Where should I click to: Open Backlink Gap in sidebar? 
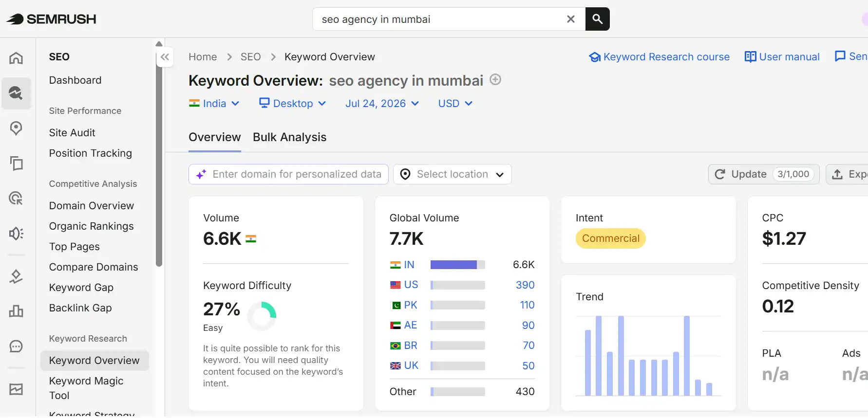[80, 308]
